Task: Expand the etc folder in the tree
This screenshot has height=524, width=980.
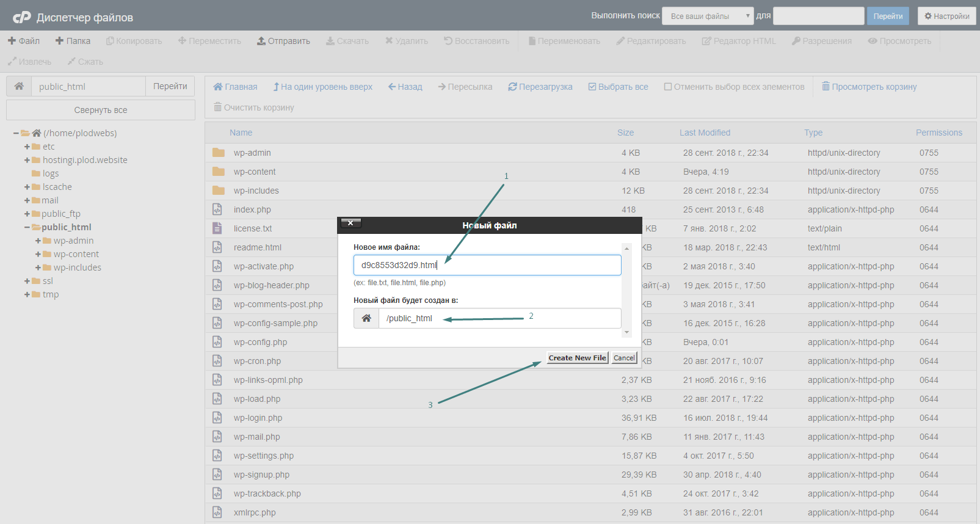Action: coord(27,147)
